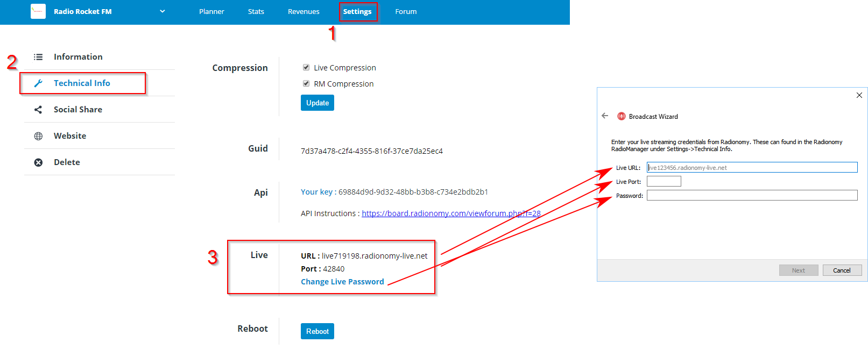Click the Delete cross icon

click(x=38, y=162)
